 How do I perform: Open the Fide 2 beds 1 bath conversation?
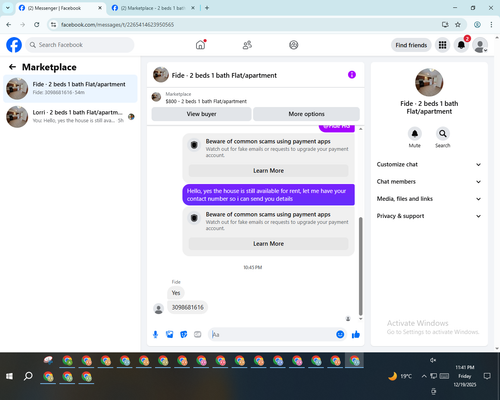(x=70, y=88)
